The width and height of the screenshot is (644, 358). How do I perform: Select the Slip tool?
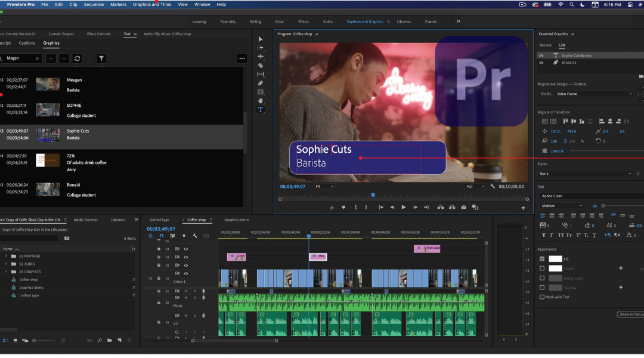click(x=261, y=75)
